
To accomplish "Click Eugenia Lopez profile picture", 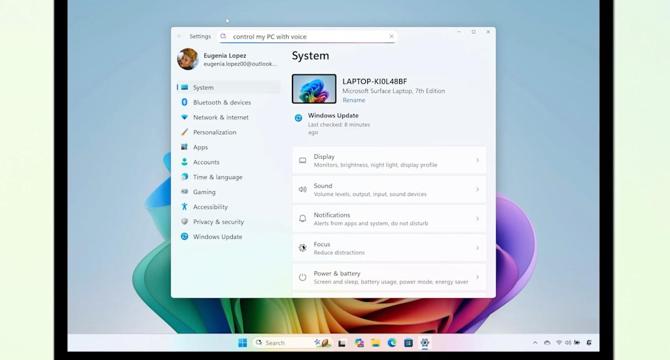I will click(x=188, y=59).
